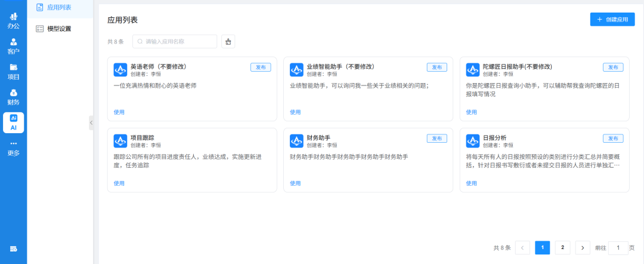Open the 英语老师（不要修改） app title
Image resolution: width=644 pixels, height=264 pixels.
click(159, 67)
